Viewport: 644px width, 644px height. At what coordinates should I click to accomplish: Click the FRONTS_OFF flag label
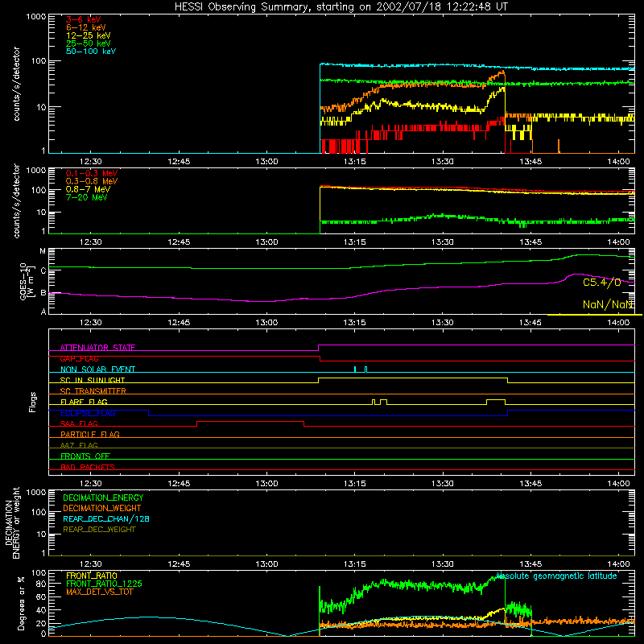coord(85,456)
